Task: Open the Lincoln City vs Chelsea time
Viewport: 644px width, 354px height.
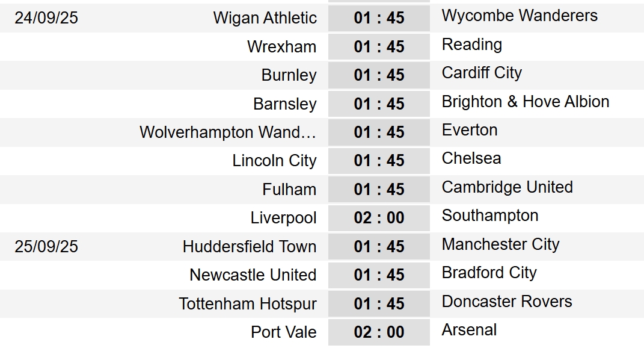Action: pos(379,160)
